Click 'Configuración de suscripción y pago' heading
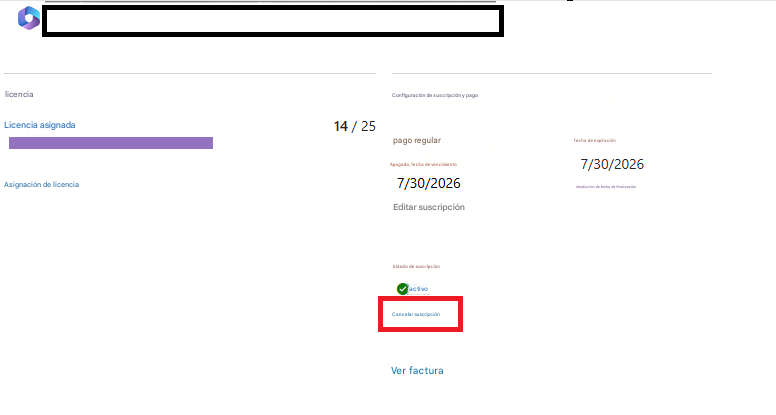The image size is (776, 415). click(x=435, y=95)
